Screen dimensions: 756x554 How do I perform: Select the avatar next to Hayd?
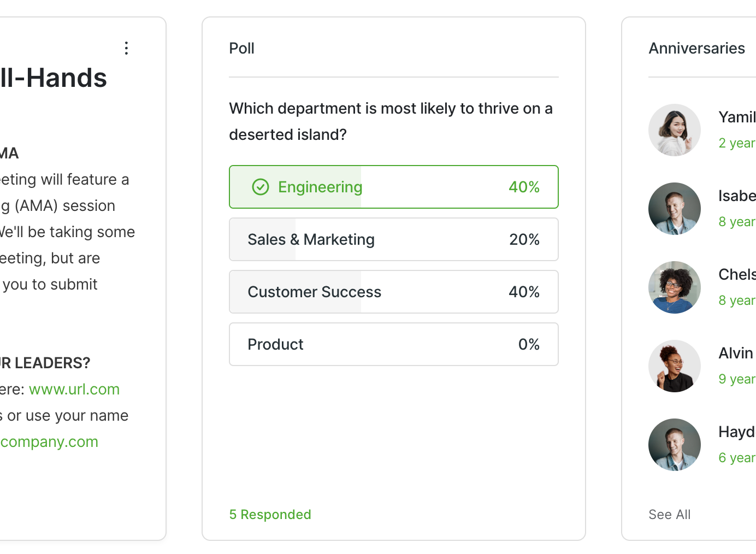[x=675, y=445]
